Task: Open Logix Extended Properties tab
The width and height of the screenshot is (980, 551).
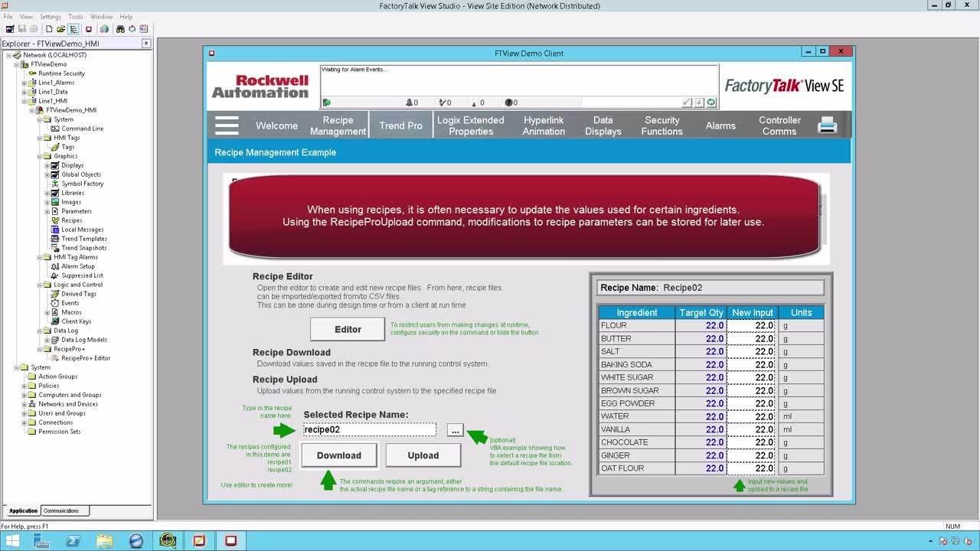Action: coord(471,126)
